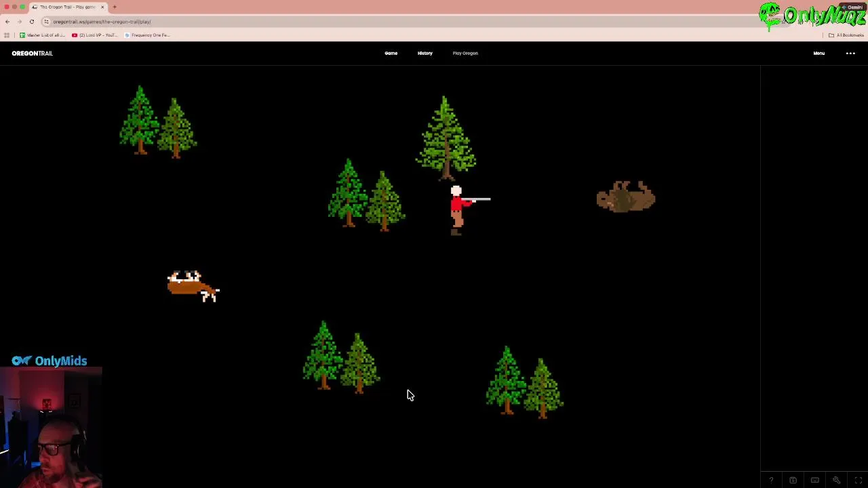Open the Chrome apps grid icon

7,35
